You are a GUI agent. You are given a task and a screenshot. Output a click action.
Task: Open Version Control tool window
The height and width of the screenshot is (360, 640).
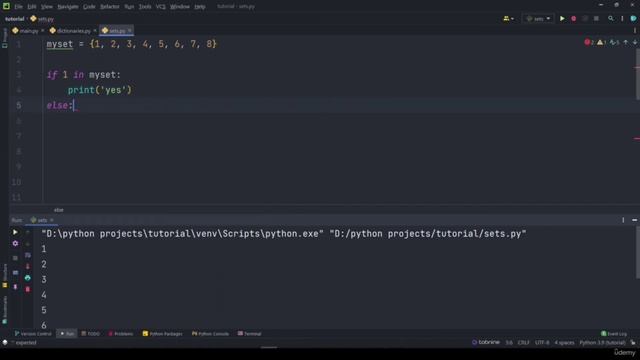click(33, 333)
